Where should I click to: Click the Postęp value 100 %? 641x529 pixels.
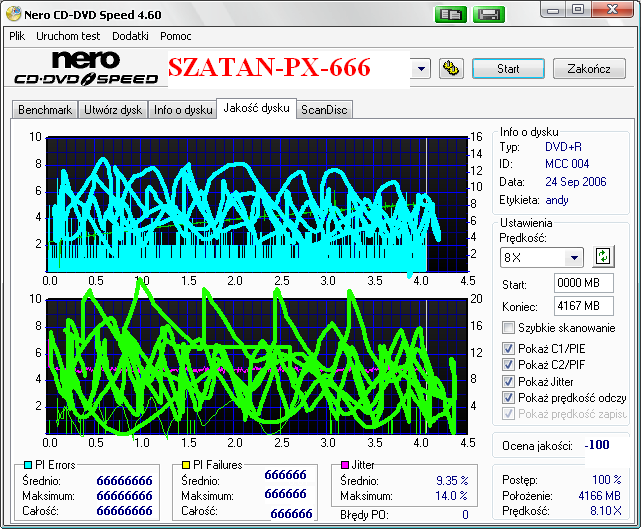[607, 480]
